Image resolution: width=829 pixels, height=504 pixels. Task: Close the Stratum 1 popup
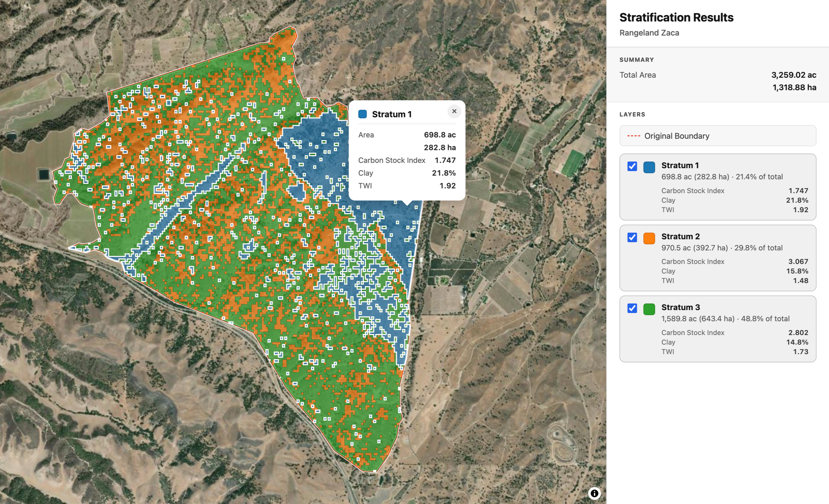[454, 111]
